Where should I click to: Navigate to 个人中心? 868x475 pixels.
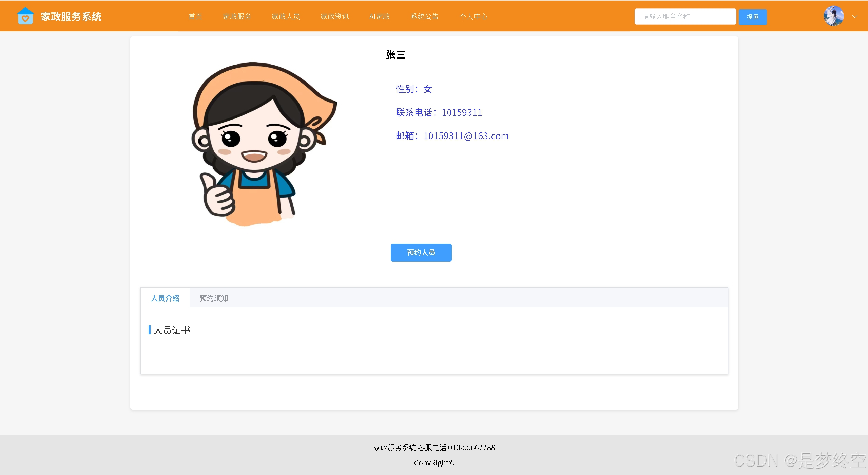(x=473, y=16)
